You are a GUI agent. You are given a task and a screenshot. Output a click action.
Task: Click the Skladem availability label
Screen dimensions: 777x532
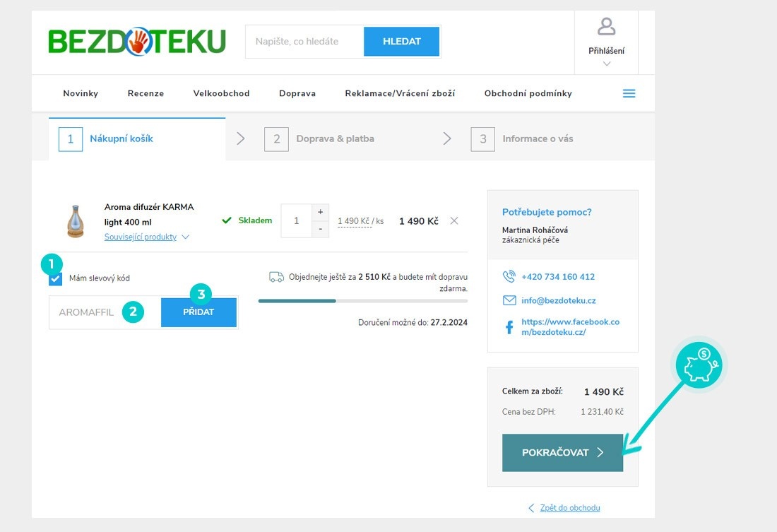[x=255, y=220]
